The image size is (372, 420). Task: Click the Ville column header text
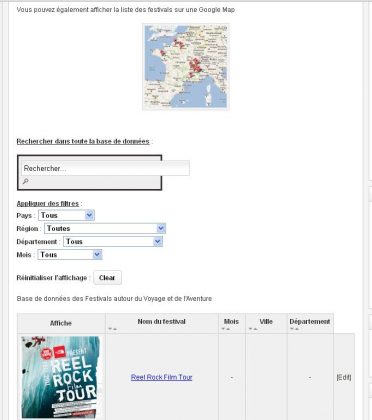266,322
